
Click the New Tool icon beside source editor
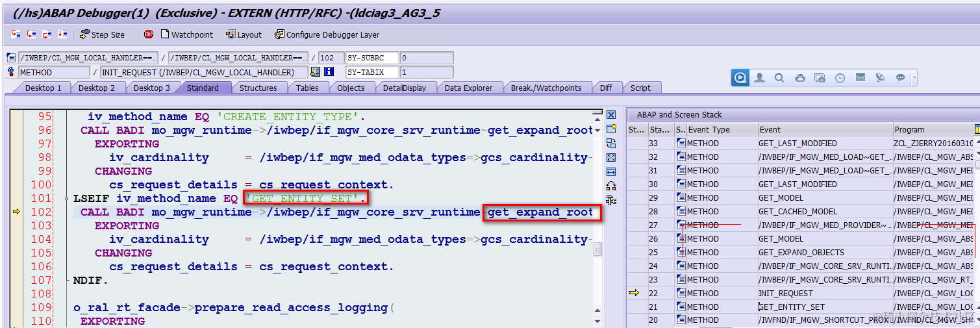610,129
